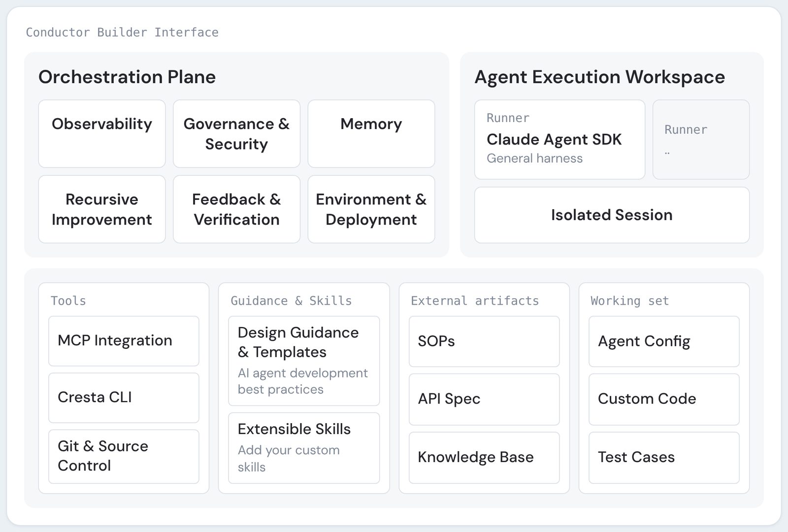788x532 pixels.
Task: Click the Test Cases item
Action: click(x=664, y=458)
